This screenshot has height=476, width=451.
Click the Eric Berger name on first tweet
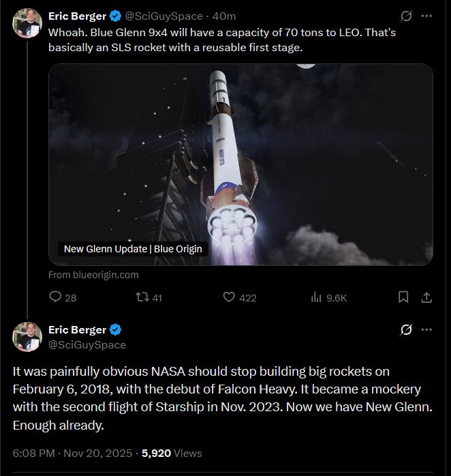point(78,16)
